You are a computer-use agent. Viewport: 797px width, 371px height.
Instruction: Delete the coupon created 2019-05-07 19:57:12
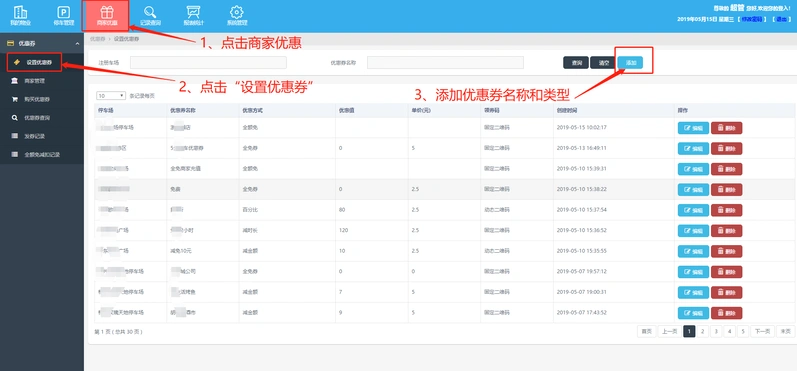[726, 272]
